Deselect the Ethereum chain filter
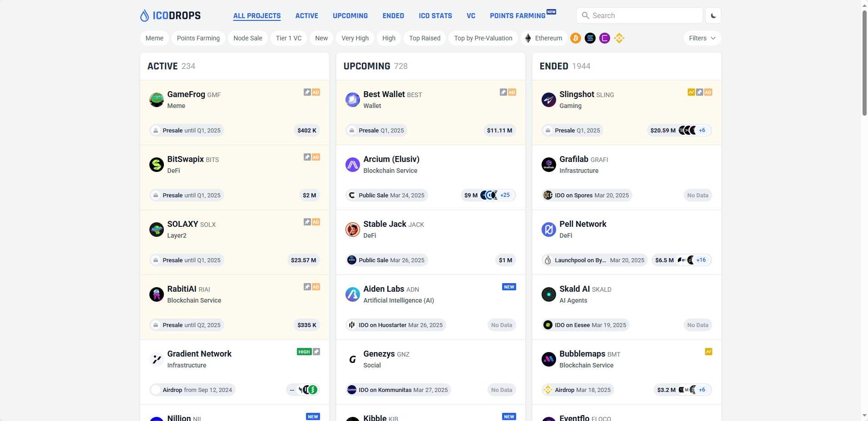This screenshot has height=421, width=868. pos(543,38)
